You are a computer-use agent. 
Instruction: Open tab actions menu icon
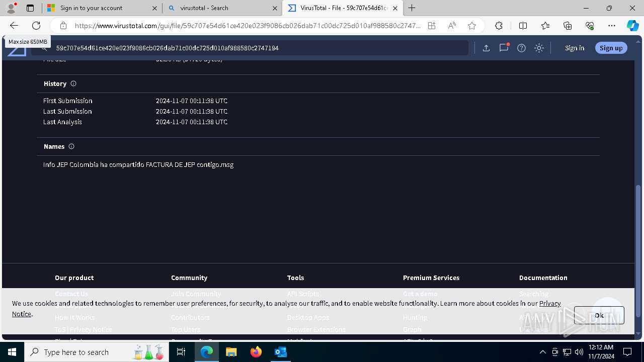[x=30, y=8]
